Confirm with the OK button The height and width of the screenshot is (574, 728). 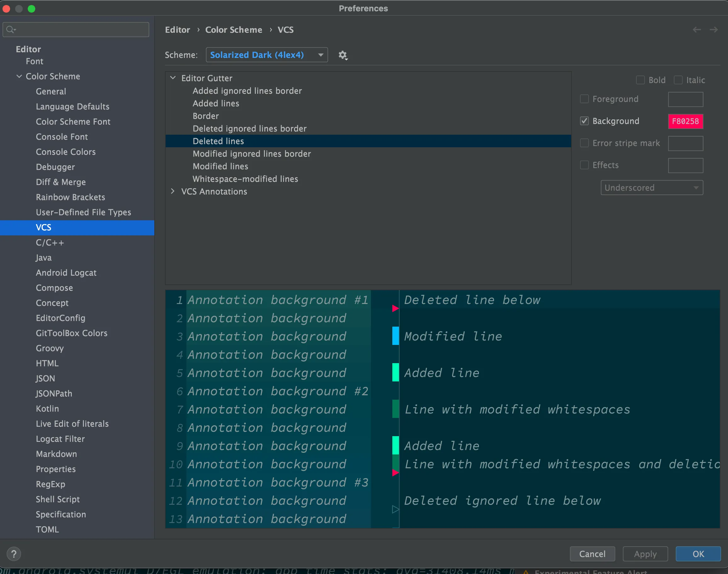[698, 554]
